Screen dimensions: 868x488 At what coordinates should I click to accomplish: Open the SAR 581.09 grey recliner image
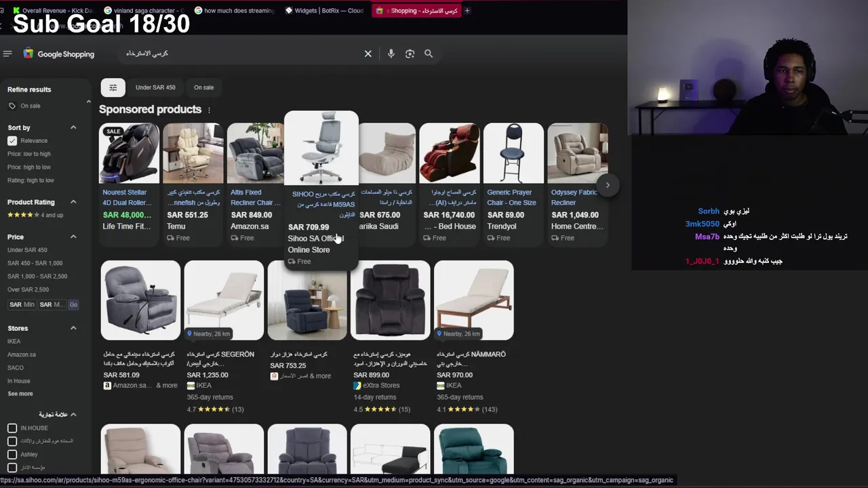[x=140, y=300]
